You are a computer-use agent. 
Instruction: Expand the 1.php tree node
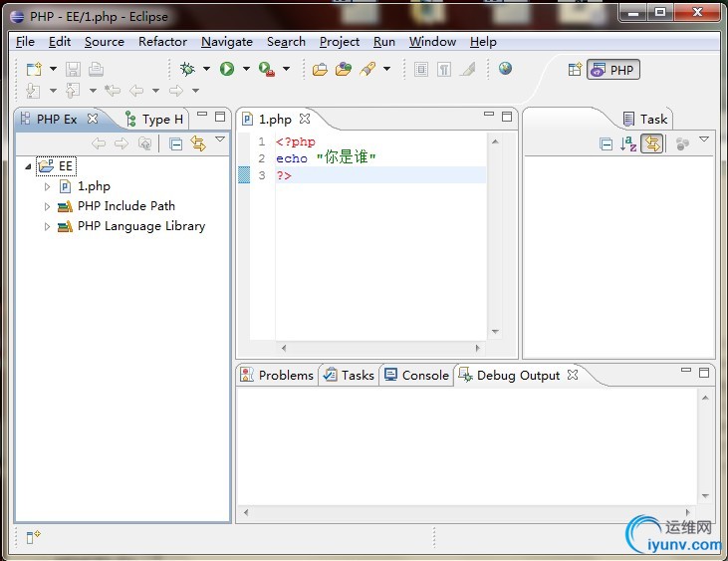[47, 186]
